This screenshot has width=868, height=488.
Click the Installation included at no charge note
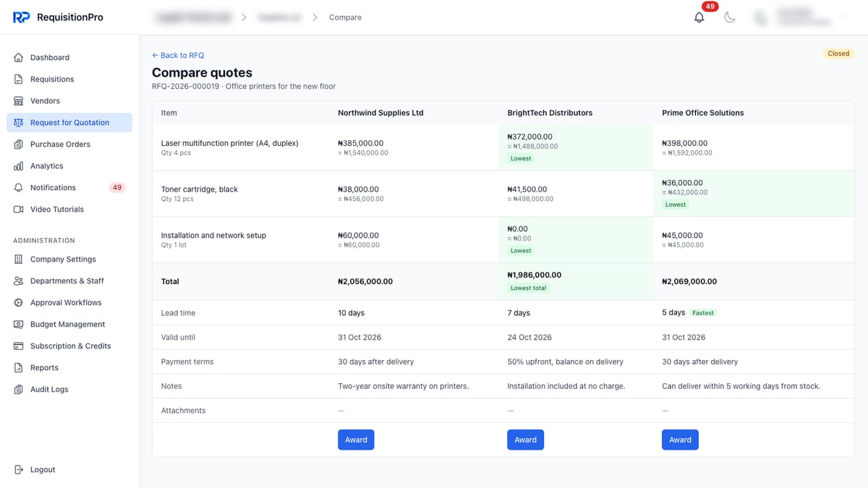tap(566, 386)
